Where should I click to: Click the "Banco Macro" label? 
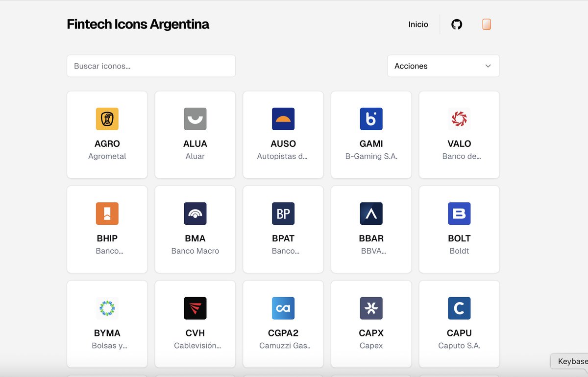195,251
